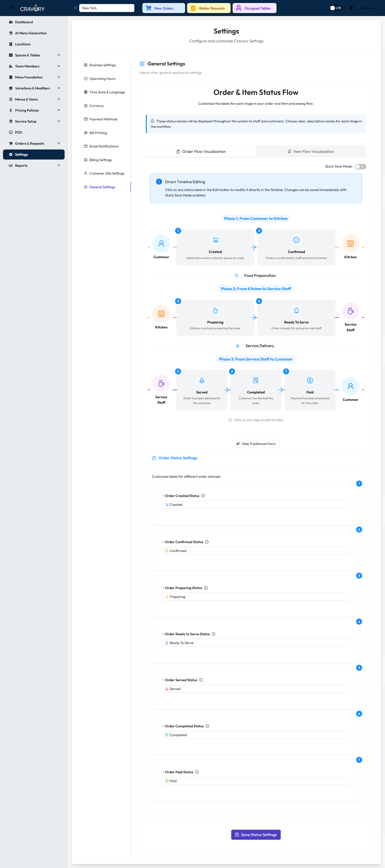The width and height of the screenshot is (385, 868).
Task: Click info icon beside Order Completed Status
Action: 208,726
